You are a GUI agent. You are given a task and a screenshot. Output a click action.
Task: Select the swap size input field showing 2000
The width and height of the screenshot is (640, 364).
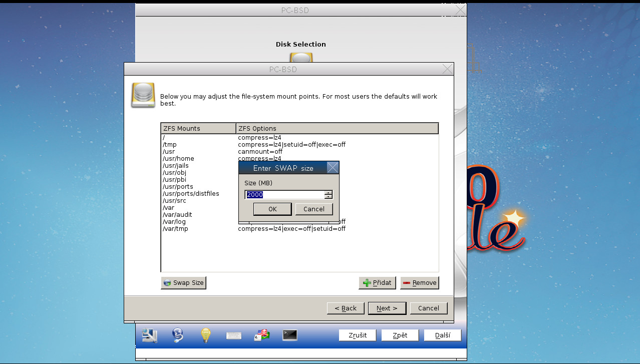pos(283,194)
